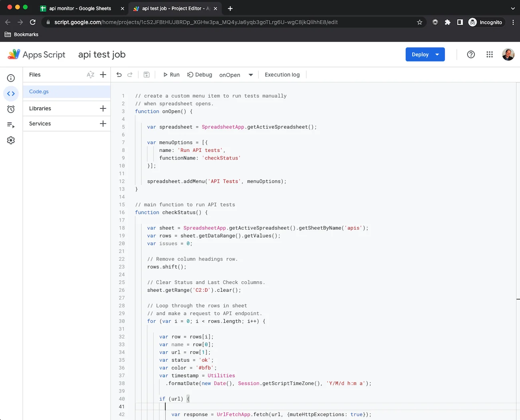
Task: Click the var timestamp = Utilities line
Action: [x=197, y=376]
